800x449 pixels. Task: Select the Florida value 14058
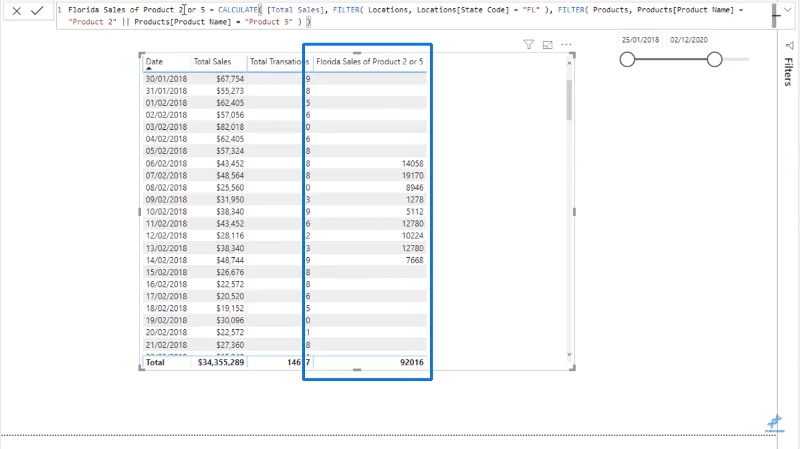coord(412,164)
